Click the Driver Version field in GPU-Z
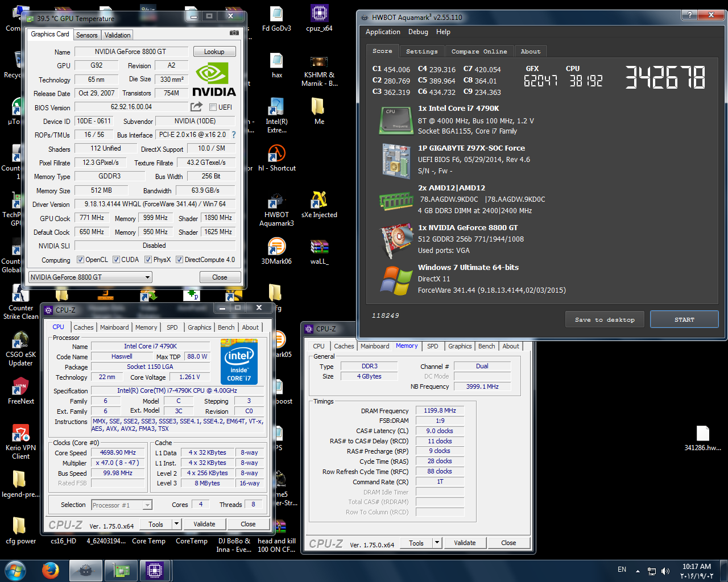The width and height of the screenshot is (728, 582). [155, 204]
